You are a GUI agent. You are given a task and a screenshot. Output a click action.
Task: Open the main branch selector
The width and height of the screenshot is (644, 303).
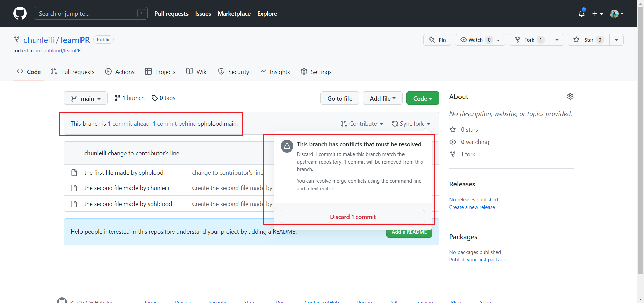[86, 98]
